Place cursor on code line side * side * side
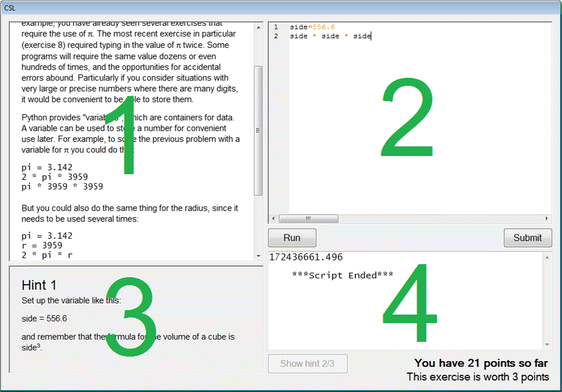 pyautogui.click(x=330, y=36)
